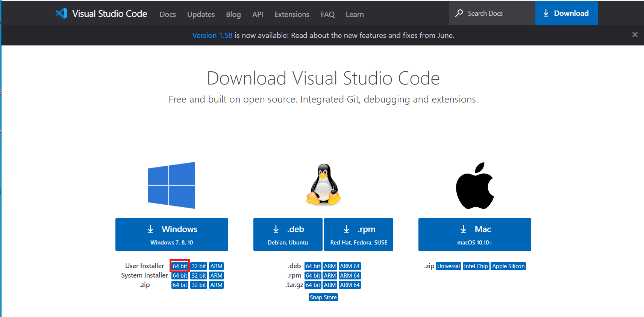Click the Mac download button
644x317 pixels.
pos(474,234)
